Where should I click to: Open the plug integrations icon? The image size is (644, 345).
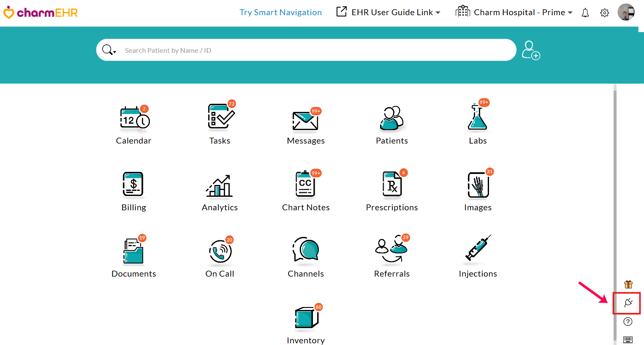click(x=628, y=303)
